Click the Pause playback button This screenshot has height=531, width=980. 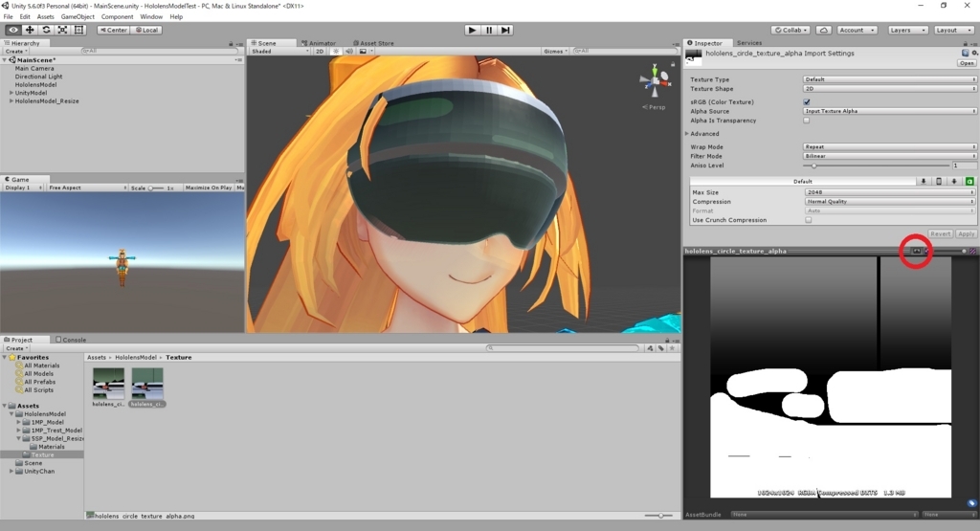click(x=489, y=30)
